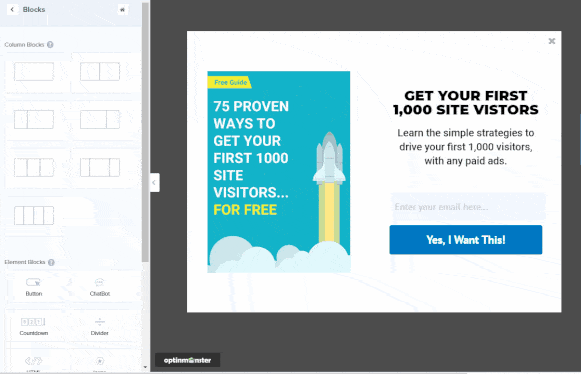The width and height of the screenshot is (581, 374).
Task: Select the GET YOUR FIRST 1,000 SITE VISTORS headline
Action: point(466,103)
